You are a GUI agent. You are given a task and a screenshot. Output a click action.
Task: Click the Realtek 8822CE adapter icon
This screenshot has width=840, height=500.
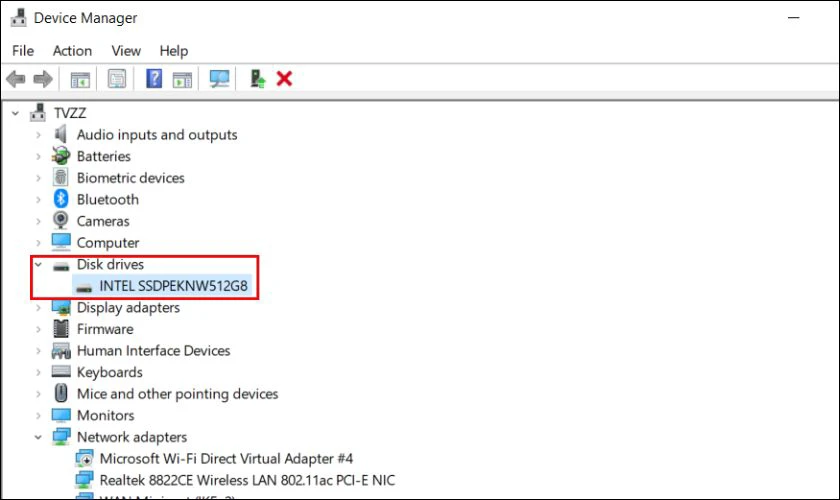tap(84, 480)
